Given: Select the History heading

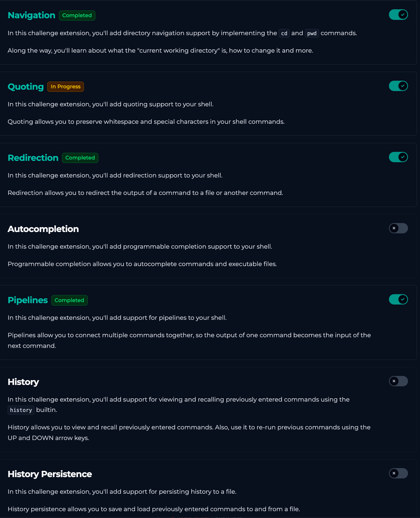Looking at the screenshot, I should pos(23,382).
